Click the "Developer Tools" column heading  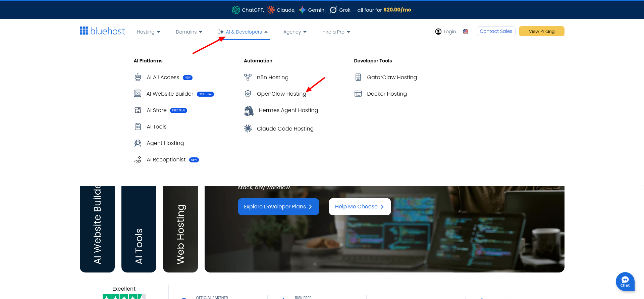[x=373, y=61]
